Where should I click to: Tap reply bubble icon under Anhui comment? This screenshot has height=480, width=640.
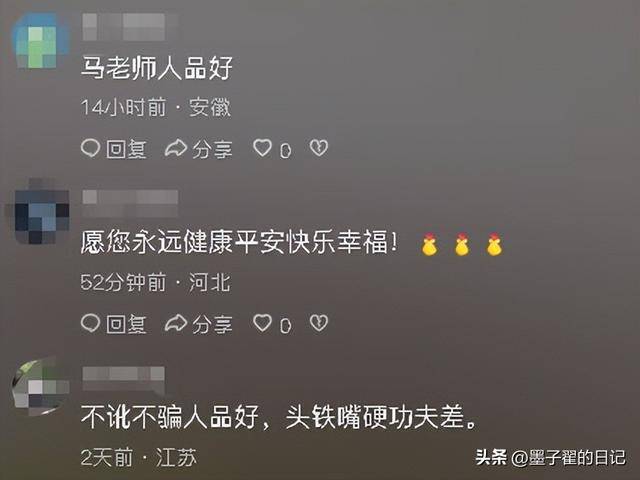[91, 148]
